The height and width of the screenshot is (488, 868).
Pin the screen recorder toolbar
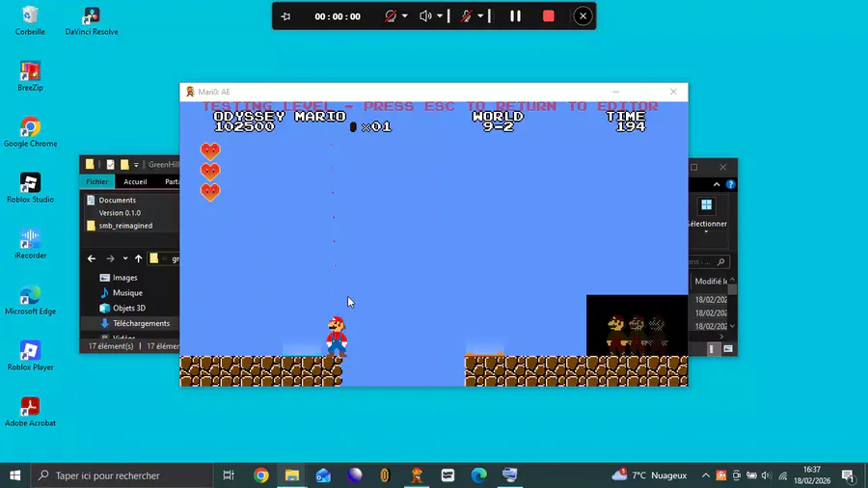(x=285, y=16)
